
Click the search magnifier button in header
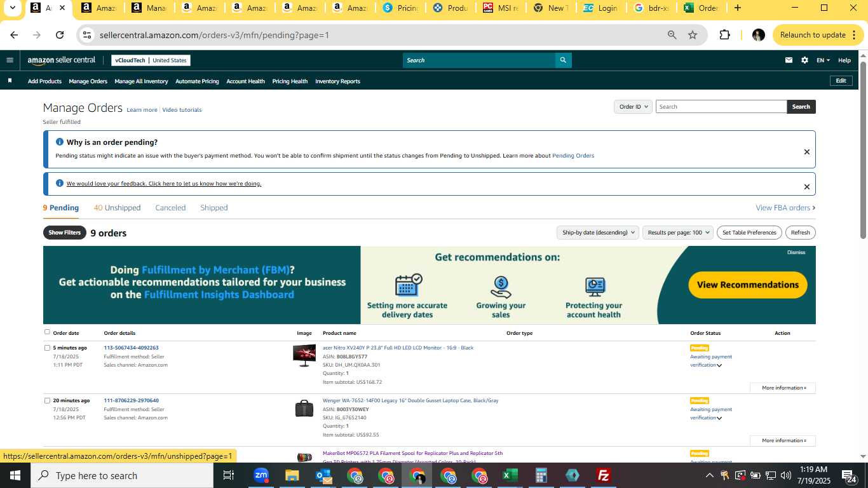click(563, 60)
